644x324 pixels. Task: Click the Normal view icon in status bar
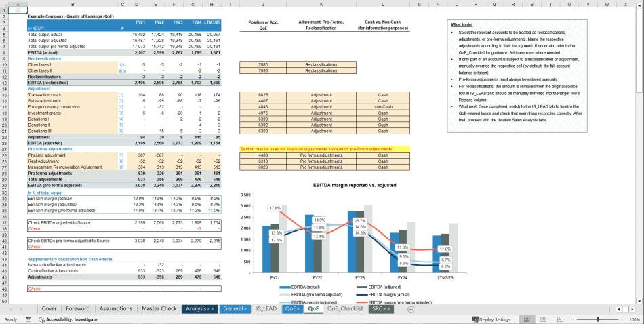tap(527, 319)
